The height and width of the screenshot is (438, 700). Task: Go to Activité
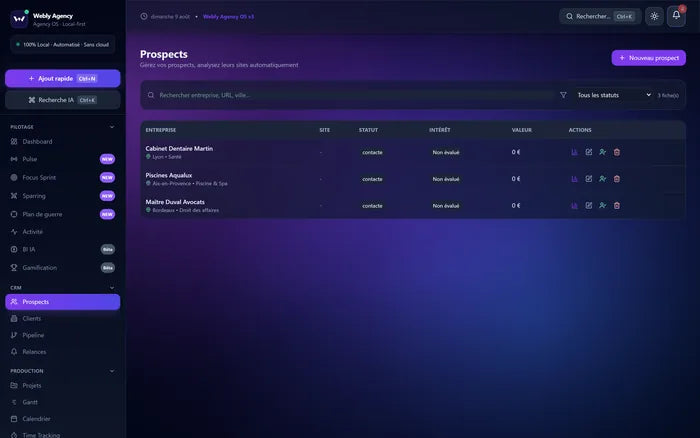pyautogui.click(x=62, y=232)
